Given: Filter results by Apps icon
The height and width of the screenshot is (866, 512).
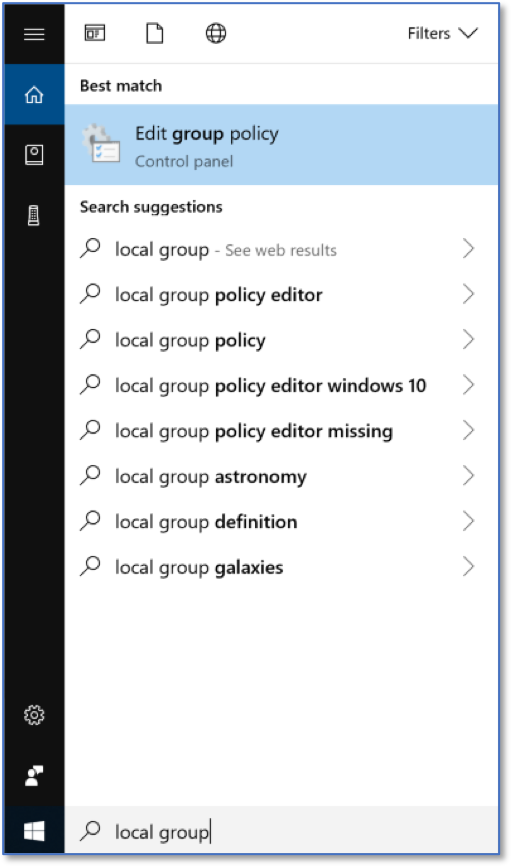Looking at the screenshot, I should [x=94, y=33].
